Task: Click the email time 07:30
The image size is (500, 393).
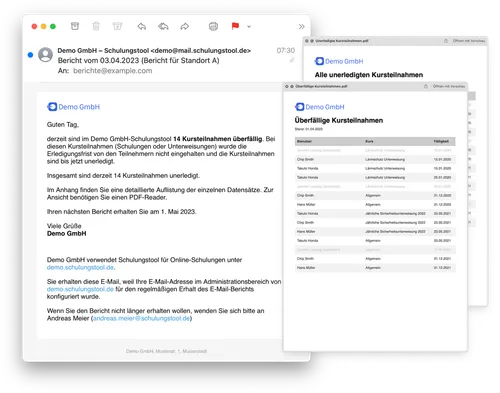Action: (286, 50)
